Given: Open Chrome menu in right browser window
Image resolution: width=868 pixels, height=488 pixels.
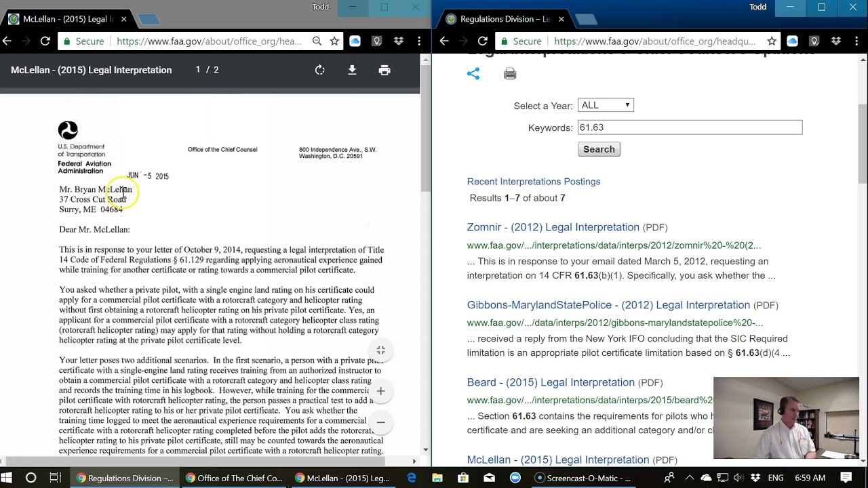Looking at the screenshot, I should tap(858, 41).
